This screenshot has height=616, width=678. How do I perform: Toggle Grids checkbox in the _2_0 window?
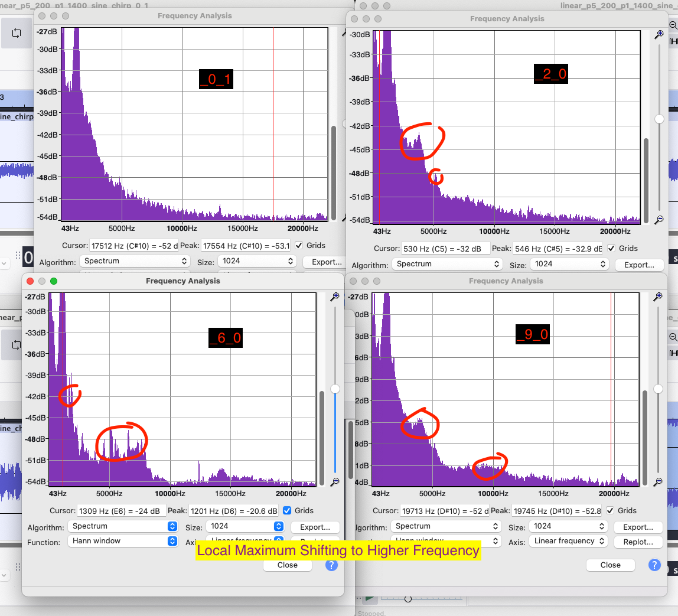tap(611, 248)
